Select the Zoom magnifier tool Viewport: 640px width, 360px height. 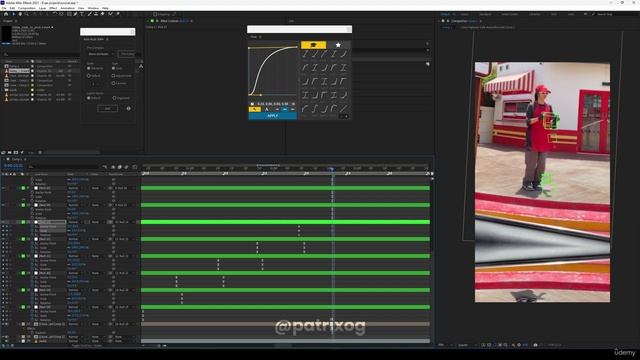(27, 14)
